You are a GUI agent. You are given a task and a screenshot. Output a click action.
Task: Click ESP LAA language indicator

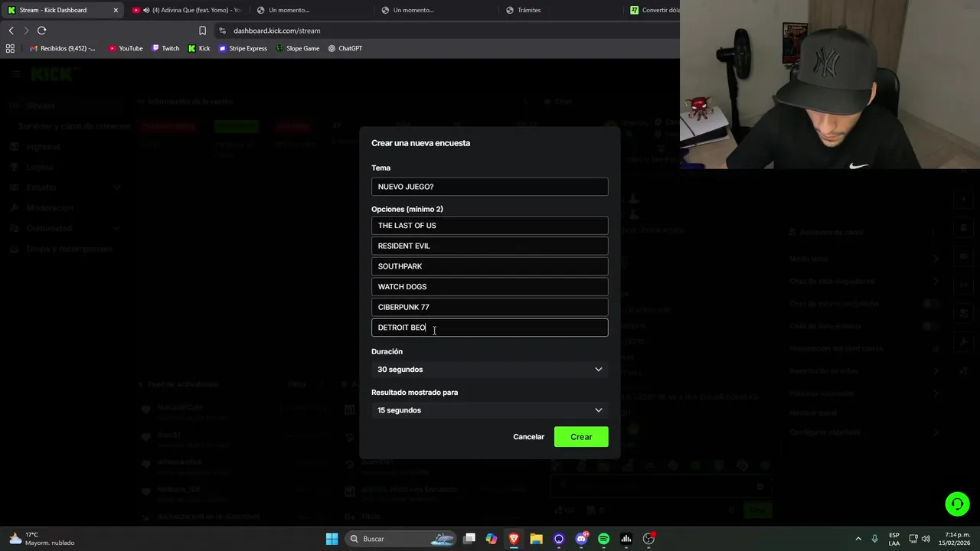pos(894,539)
